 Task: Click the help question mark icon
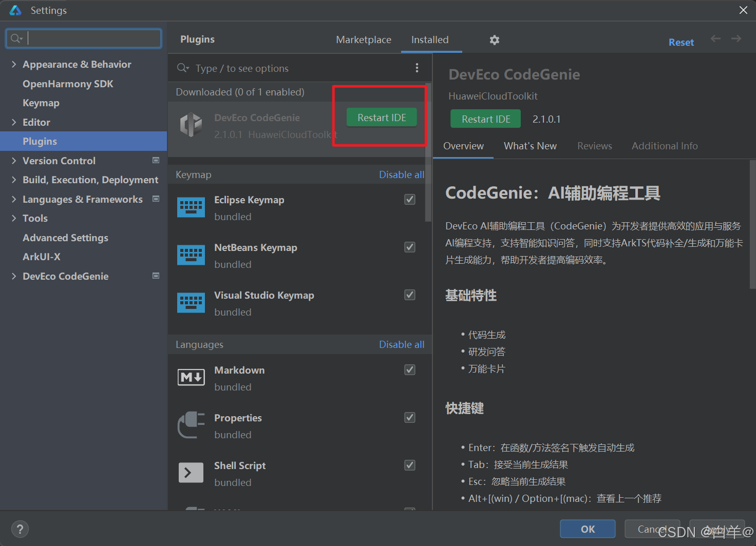[20, 529]
